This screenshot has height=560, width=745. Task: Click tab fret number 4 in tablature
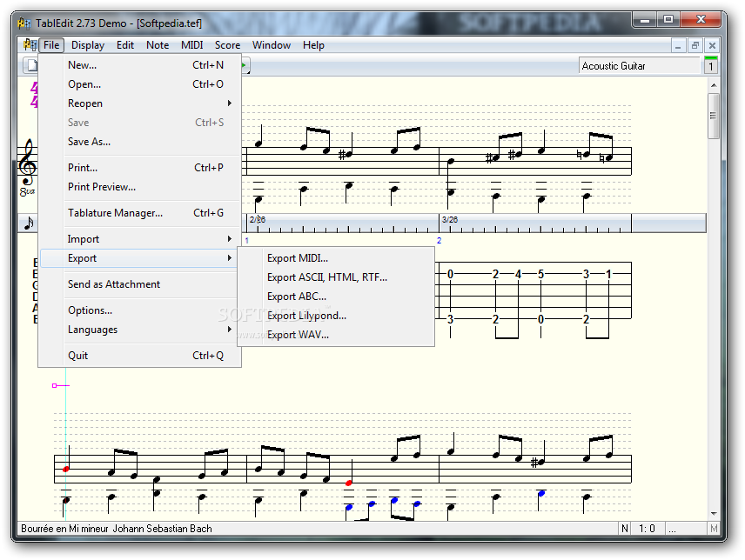click(x=518, y=274)
